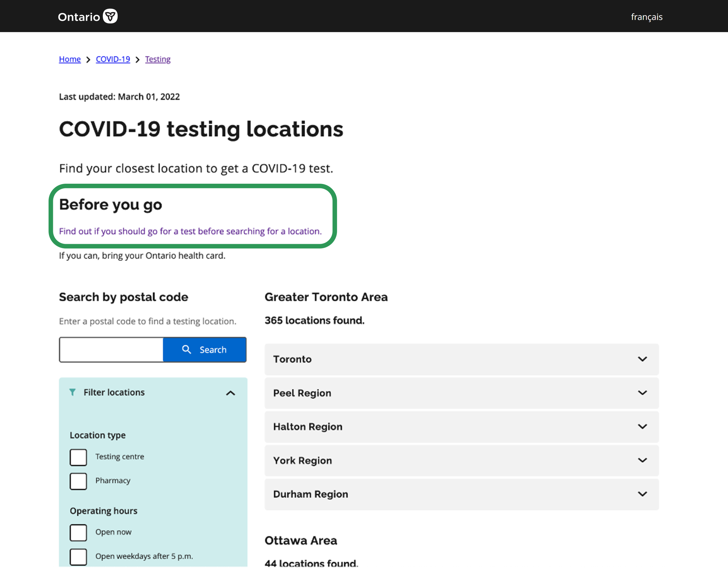This screenshot has width=728, height=573.
Task: Expand the Peel Region section
Action: tap(462, 393)
